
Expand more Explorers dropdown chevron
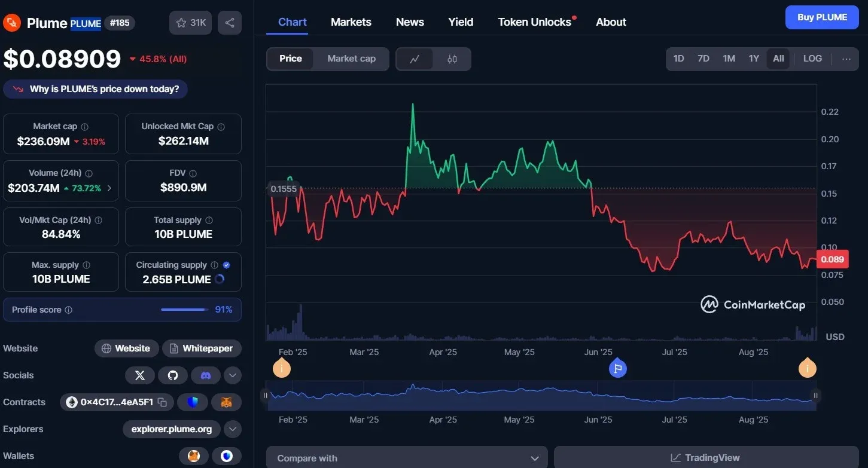coord(233,429)
